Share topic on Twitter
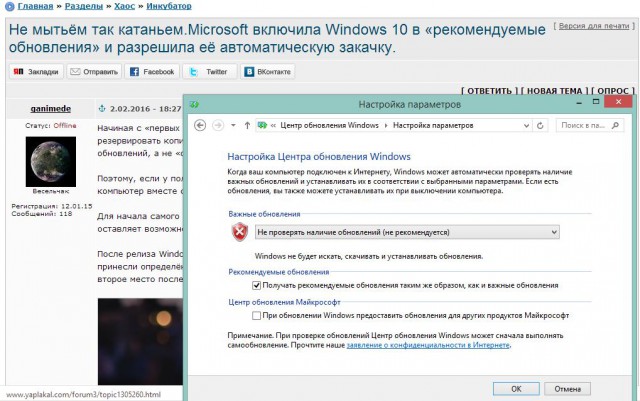The width and height of the screenshot is (640, 401). (x=210, y=71)
